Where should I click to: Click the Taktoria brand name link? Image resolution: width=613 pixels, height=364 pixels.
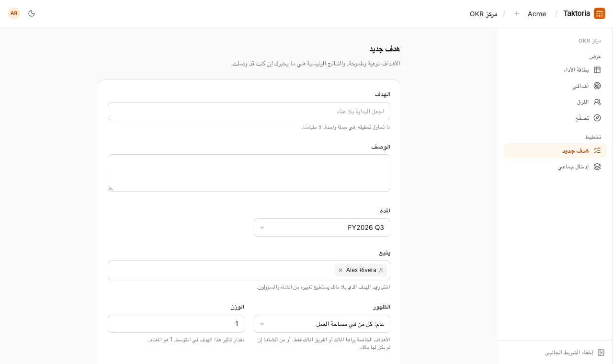[577, 13]
